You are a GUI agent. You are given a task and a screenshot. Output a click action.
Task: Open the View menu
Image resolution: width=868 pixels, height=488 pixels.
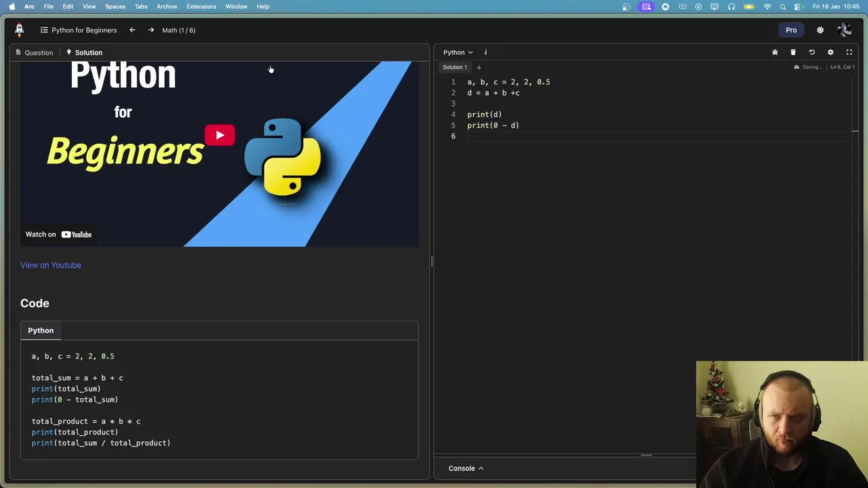coord(89,7)
